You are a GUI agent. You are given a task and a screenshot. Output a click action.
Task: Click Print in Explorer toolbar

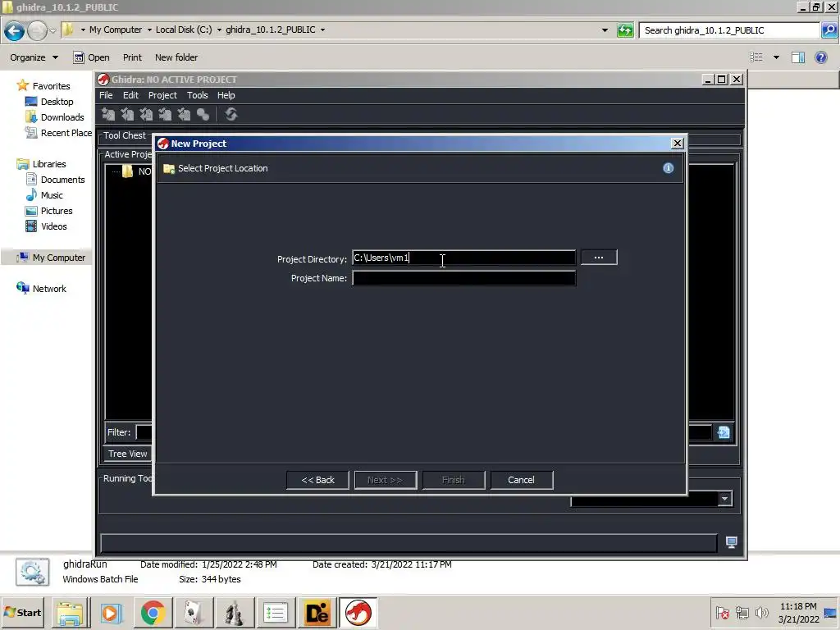(x=132, y=57)
